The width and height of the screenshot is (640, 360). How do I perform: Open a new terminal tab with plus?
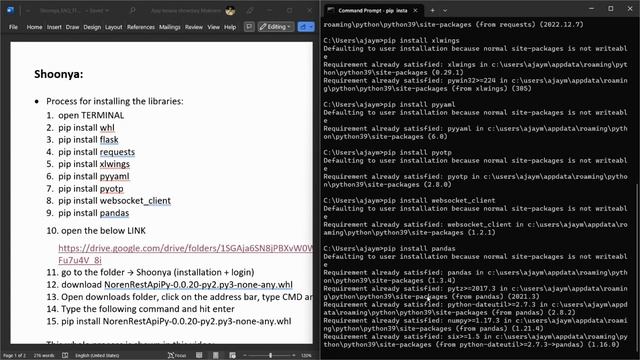tap(432, 10)
